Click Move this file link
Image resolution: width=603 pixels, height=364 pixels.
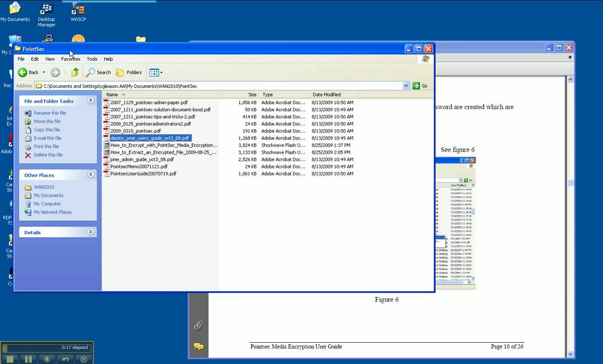(x=47, y=121)
